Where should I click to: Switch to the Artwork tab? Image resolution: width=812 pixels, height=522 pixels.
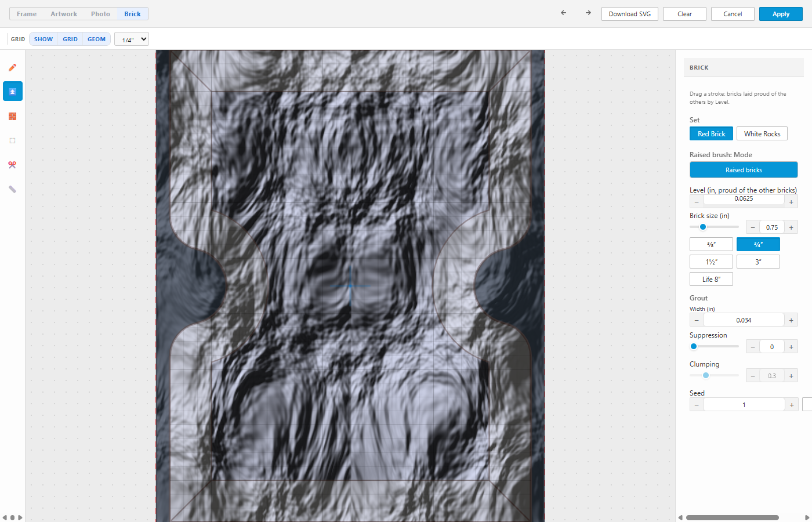(x=64, y=14)
